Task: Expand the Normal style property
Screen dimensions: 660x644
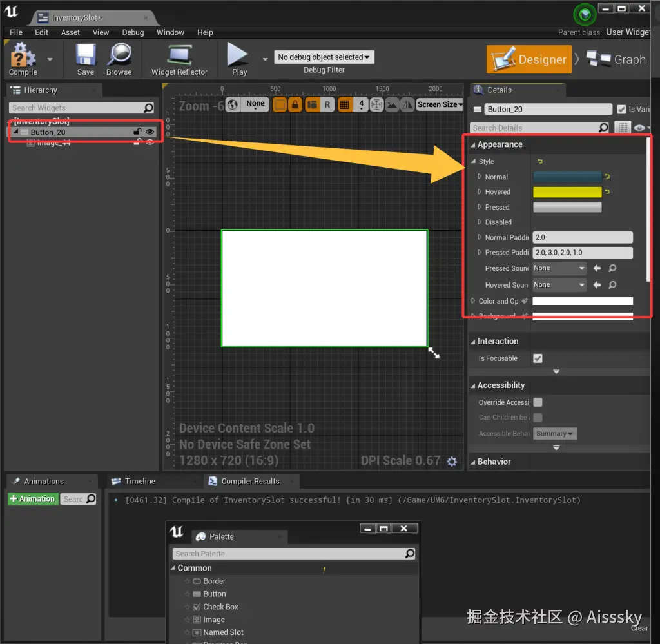Action: coord(480,177)
